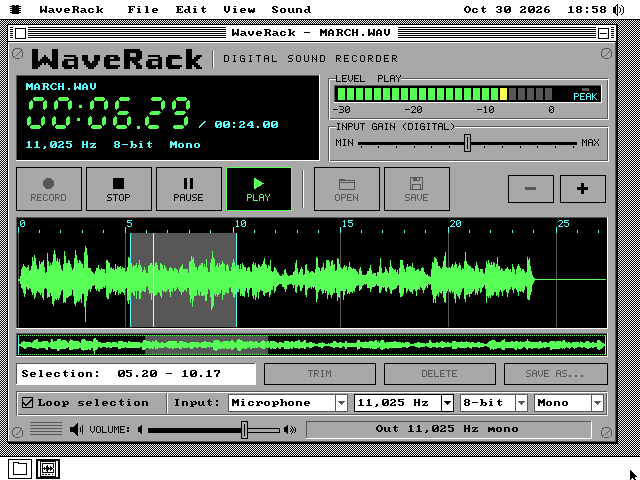Open the 11,025 Hz sample rate dropdown
Image resolution: width=640 pixels, height=480 pixels.
404,403
